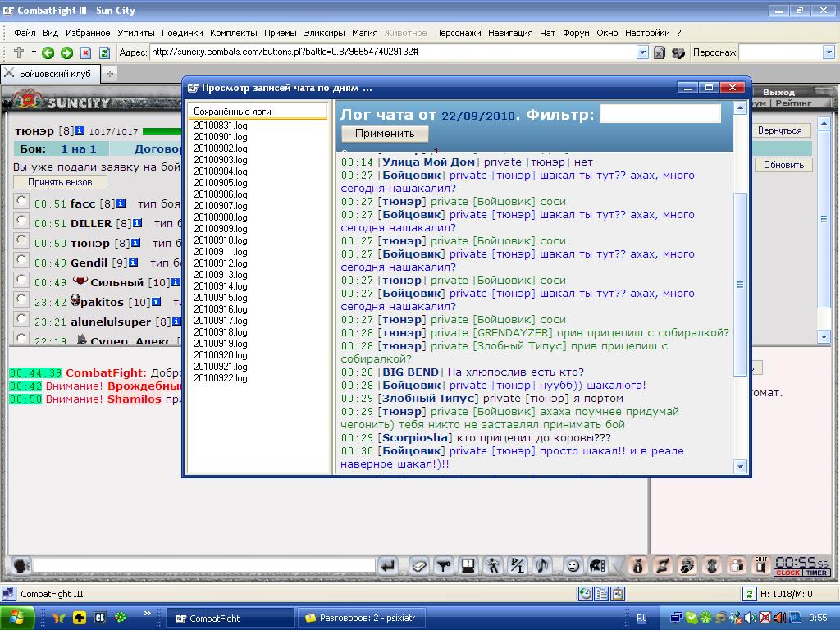Click the third status bar clipboard icon
This screenshot has height=630, width=840.
tap(618, 594)
